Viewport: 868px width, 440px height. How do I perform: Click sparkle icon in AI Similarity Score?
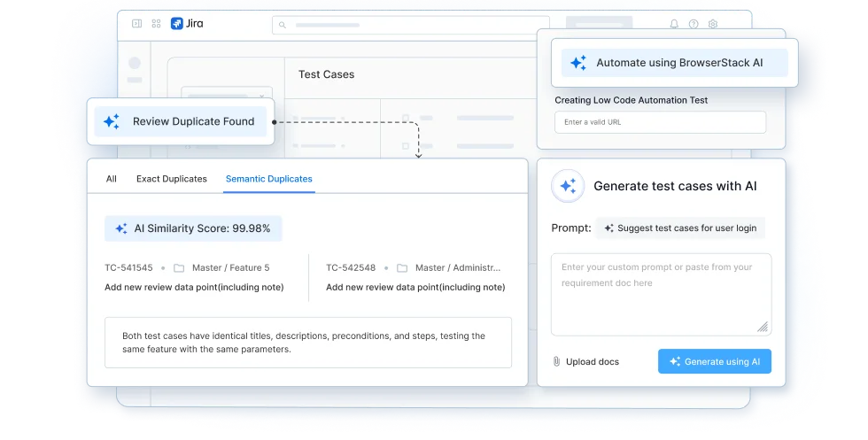click(121, 228)
